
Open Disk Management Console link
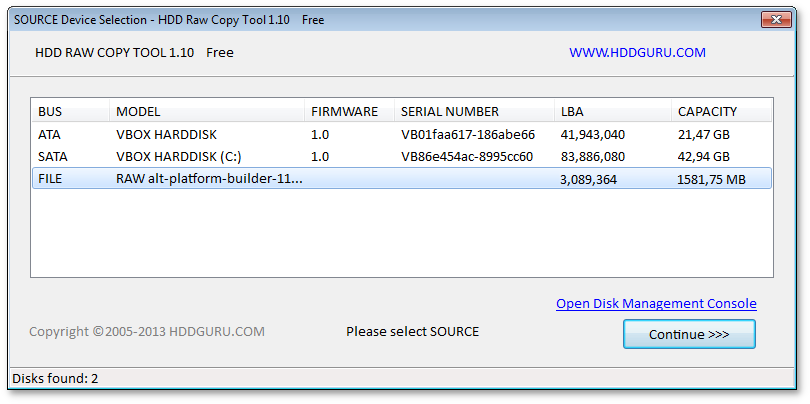click(656, 303)
